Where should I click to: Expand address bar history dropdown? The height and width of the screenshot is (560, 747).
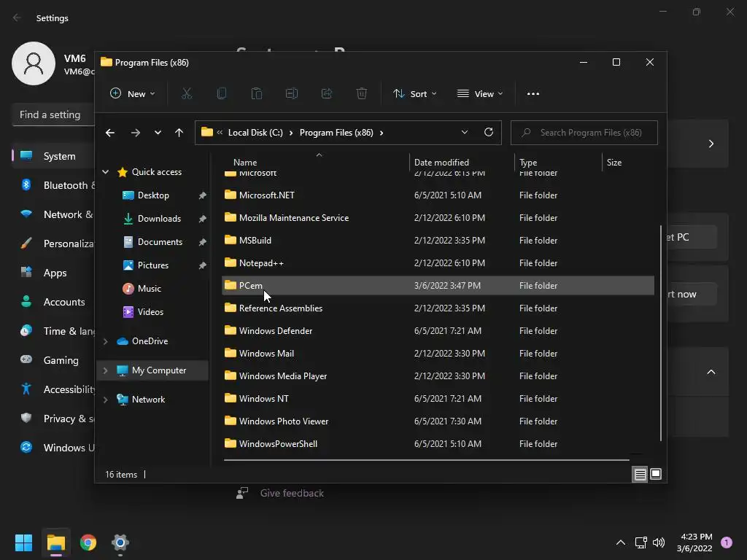coord(465,133)
